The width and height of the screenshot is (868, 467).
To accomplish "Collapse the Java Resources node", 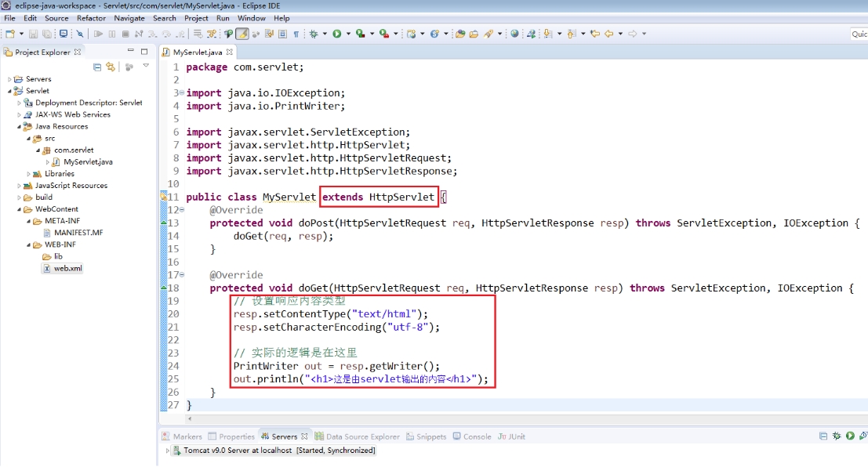I will pyautogui.click(x=19, y=127).
